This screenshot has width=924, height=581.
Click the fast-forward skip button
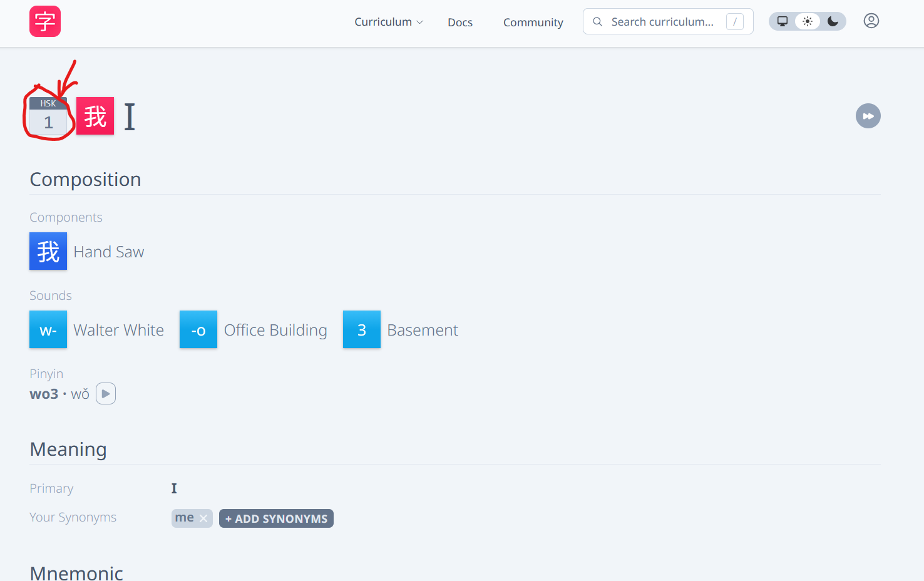pyautogui.click(x=868, y=116)
